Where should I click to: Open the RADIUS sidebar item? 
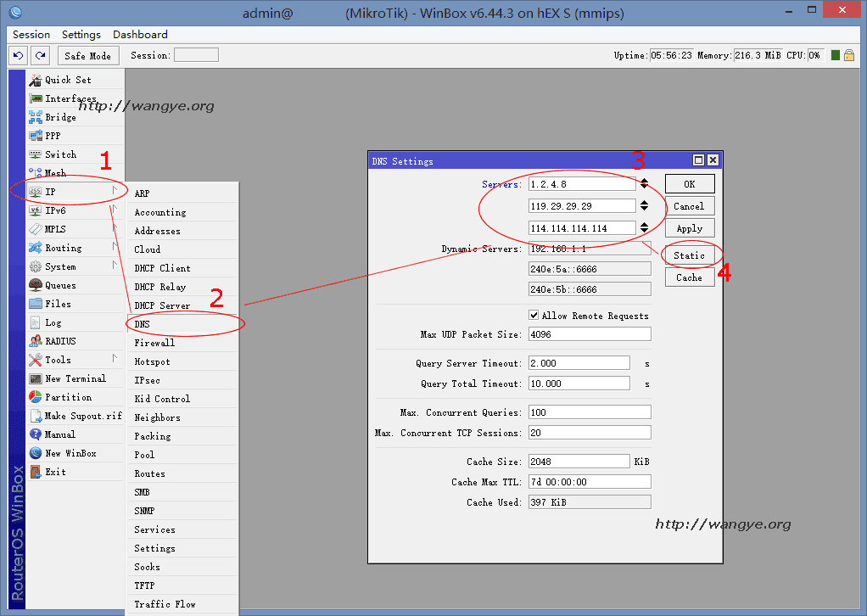click(76, 341)
